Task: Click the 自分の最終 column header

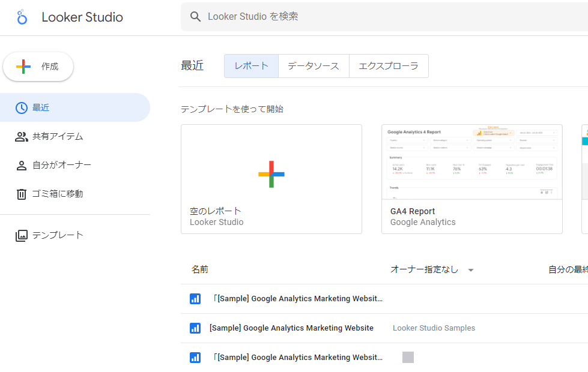Action: tap(568, 269)
